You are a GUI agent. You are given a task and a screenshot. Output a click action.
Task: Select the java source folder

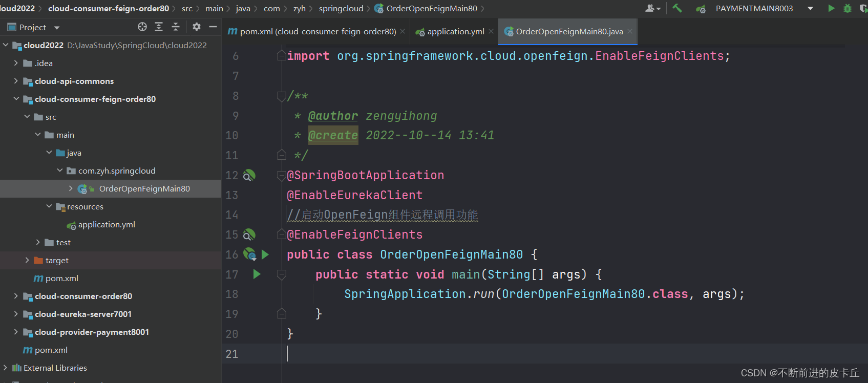74,153
